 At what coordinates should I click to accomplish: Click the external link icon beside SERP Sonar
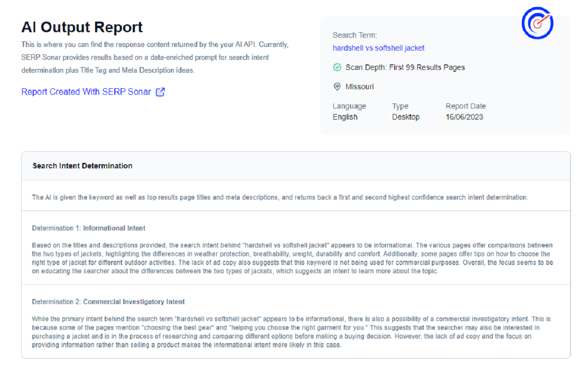(160, 92)
